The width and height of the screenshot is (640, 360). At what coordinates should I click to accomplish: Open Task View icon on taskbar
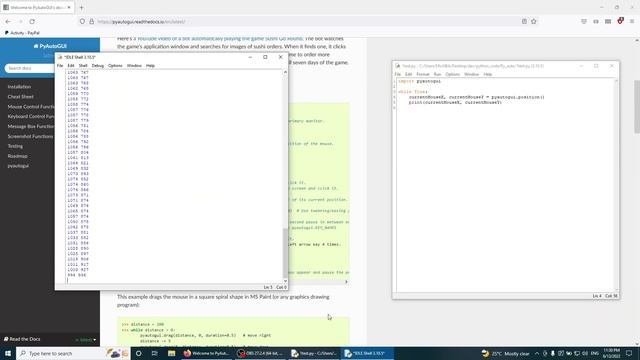click(x=154, y=353)
